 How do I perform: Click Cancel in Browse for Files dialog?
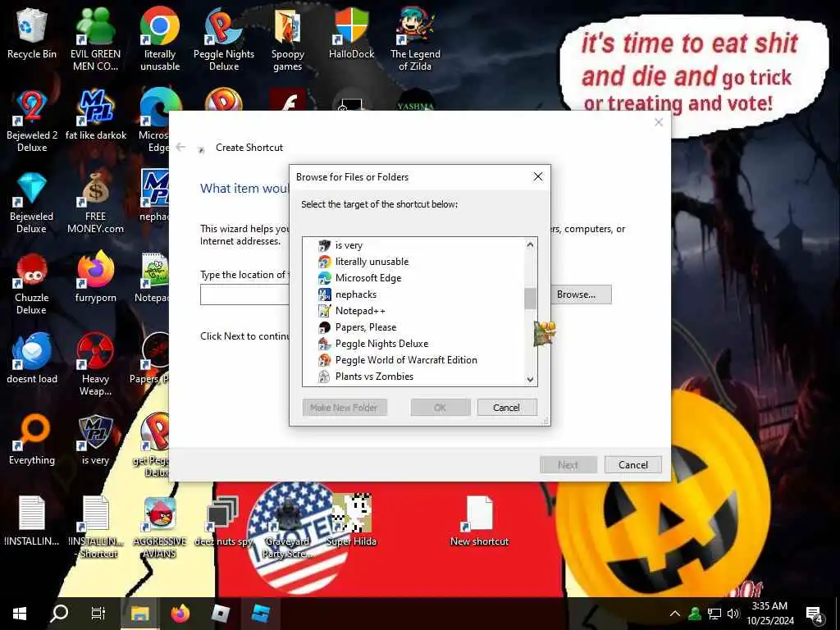tap(506, 408)
